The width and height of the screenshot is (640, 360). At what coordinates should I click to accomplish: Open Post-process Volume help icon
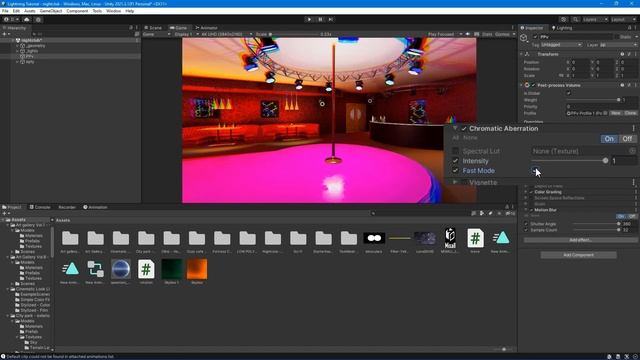[622, 85]
